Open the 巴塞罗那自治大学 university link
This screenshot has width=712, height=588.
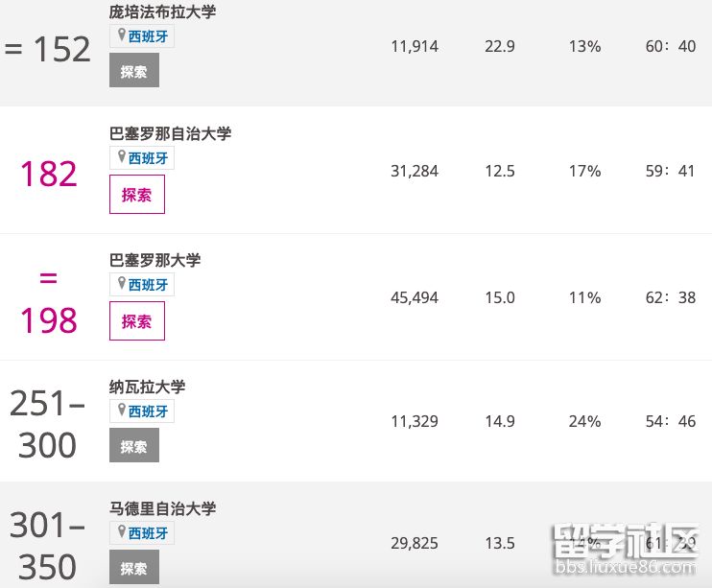tap(171, 133)
